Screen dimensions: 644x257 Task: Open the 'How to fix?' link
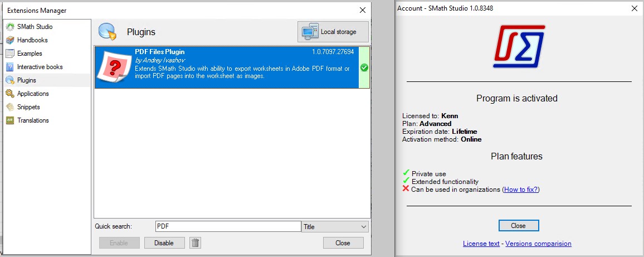coord(521,190)
